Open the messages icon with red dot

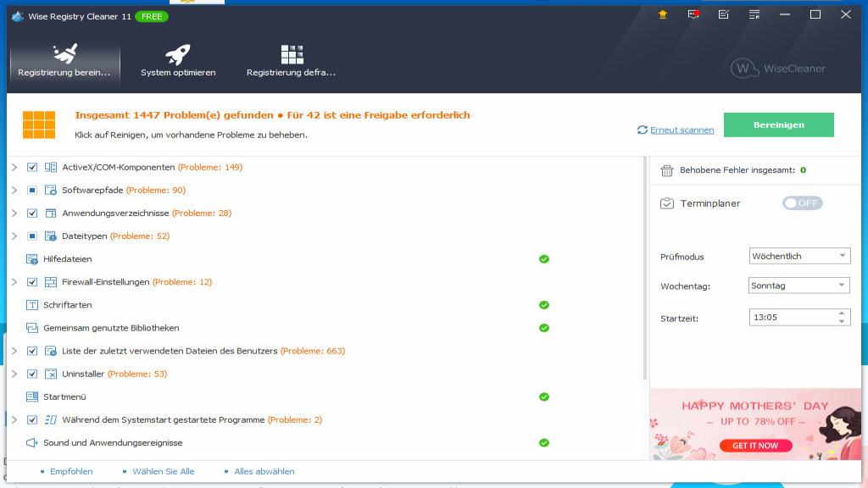point(693,14)
